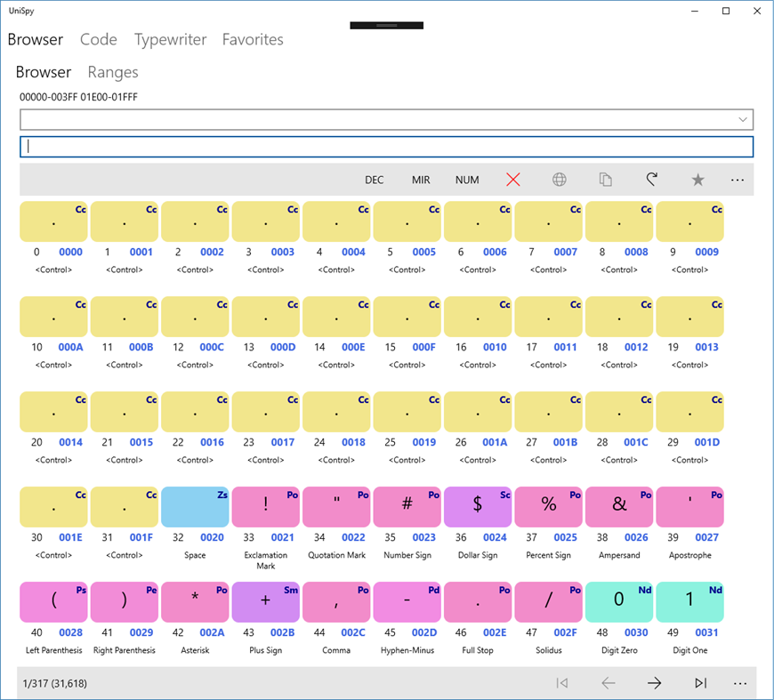
Task: Clear the selection with the red X icon
Action: [513, 180]
